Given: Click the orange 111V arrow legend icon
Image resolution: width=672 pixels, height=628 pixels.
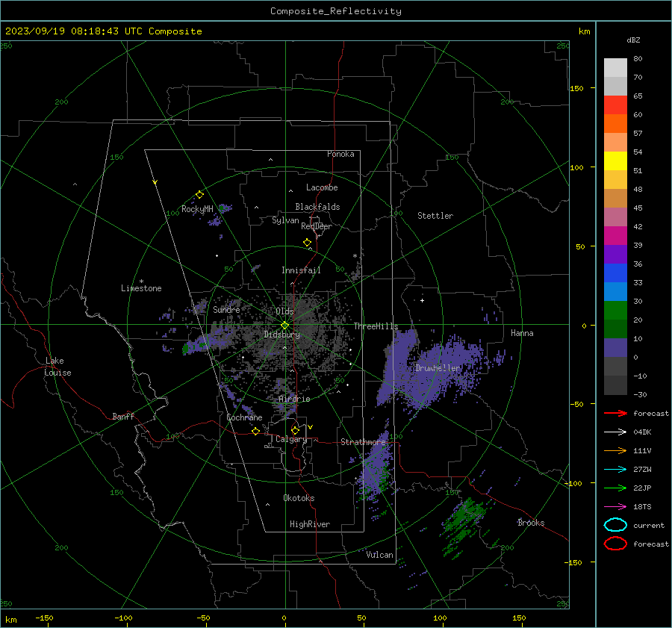Looking at the screenshot, I should tap(615, 450).
